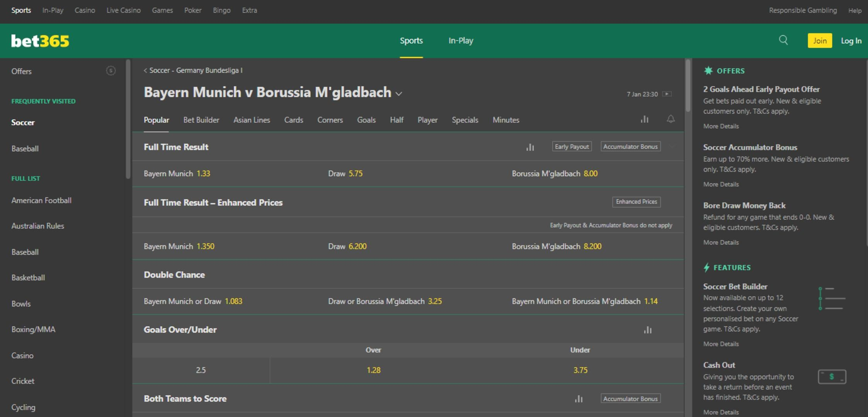Image resolution: width=868 pixels, height=417 pixels.
Task: Open match stats bar chart icon near tabs
Action: (x=644, y=119)
